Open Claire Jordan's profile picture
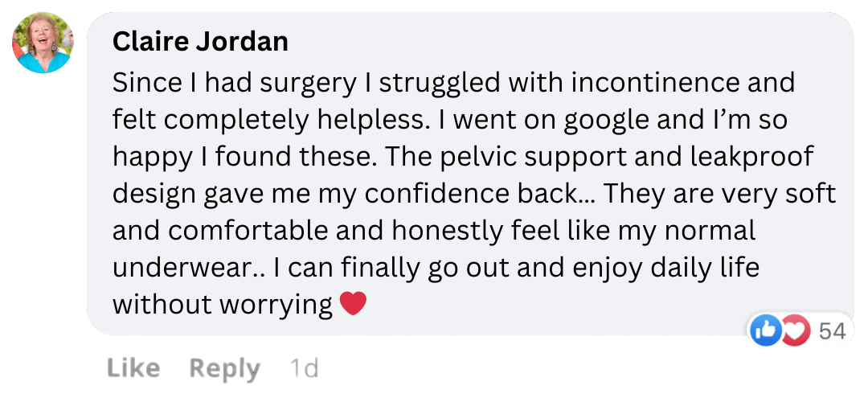The image size is (868, 394). (43, 43)
